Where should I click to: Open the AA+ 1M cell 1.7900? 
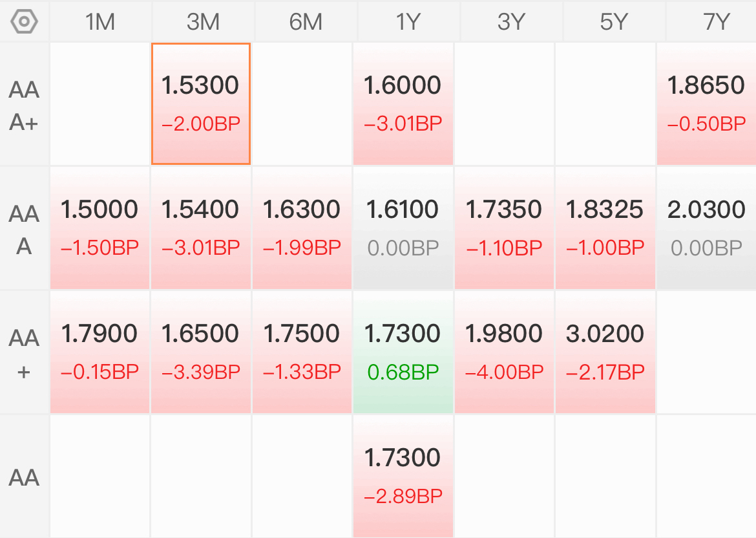click(100, 352)
